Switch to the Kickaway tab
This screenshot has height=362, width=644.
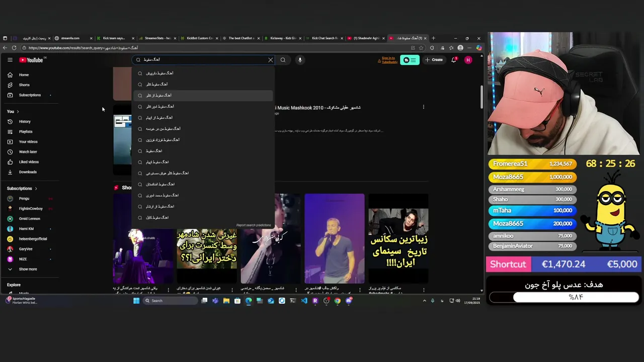pos(282,38)
